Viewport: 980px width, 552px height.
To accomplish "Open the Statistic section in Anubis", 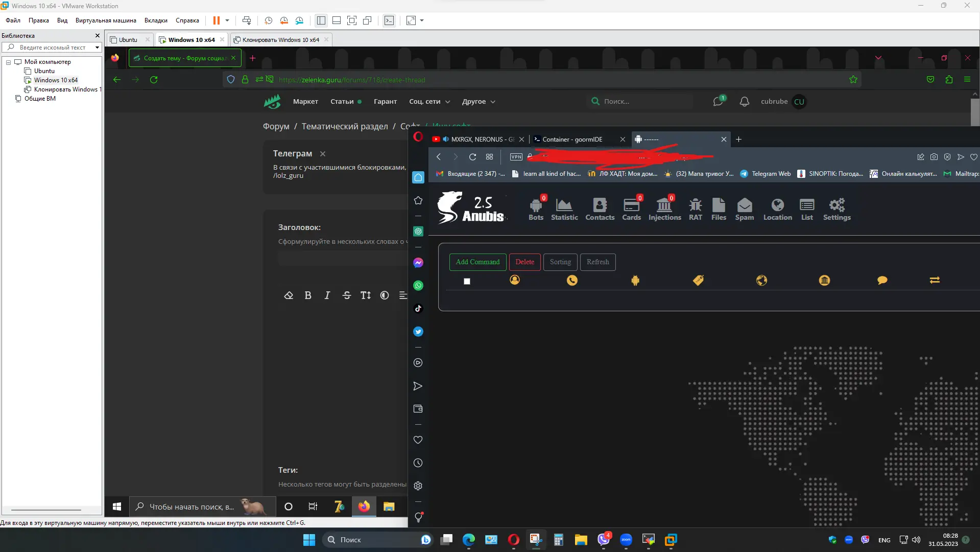I will pyautogui.click(x=564, y=209).
